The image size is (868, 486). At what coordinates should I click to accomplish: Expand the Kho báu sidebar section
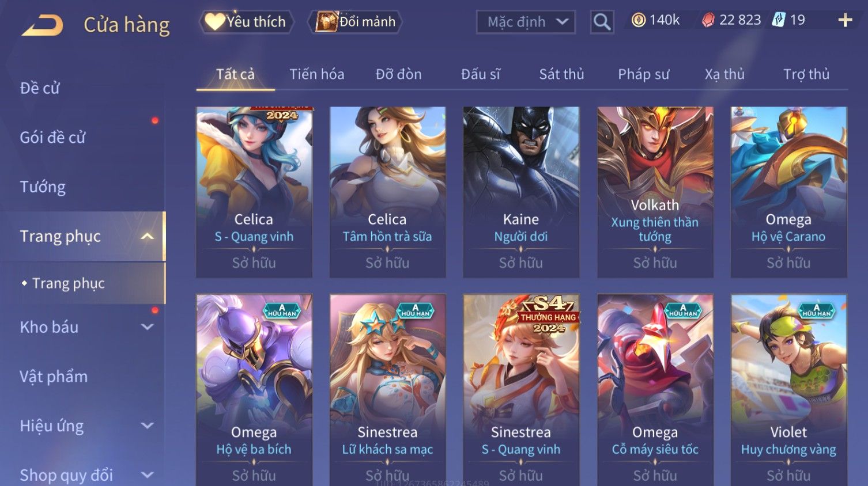148,327
